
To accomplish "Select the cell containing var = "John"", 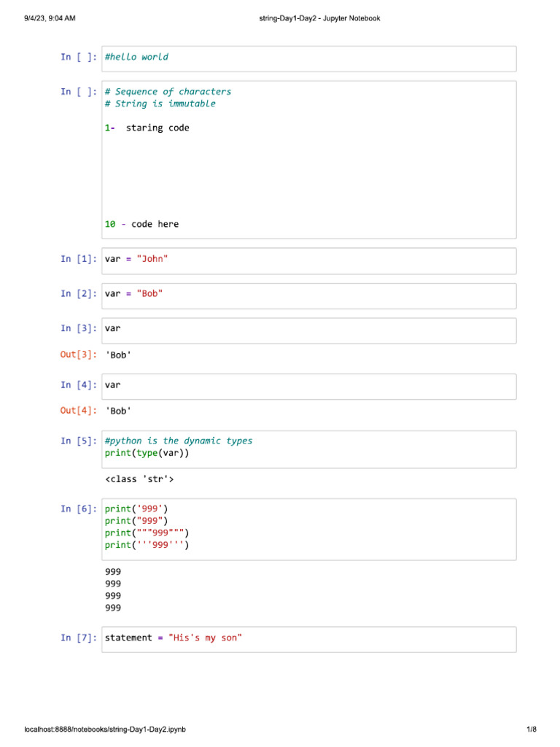I will (x=309, y=260).
